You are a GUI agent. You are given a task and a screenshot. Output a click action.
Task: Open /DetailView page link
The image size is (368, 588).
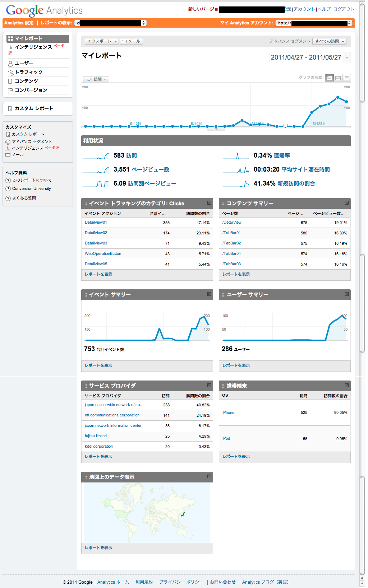point(232,223)
